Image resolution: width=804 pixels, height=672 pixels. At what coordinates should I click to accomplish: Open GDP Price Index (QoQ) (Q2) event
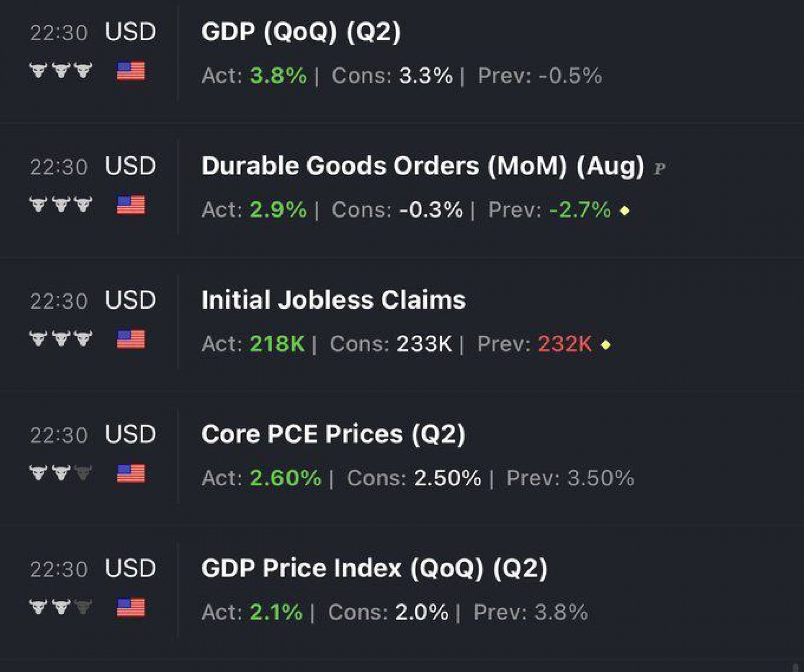(x=374, y=569)
